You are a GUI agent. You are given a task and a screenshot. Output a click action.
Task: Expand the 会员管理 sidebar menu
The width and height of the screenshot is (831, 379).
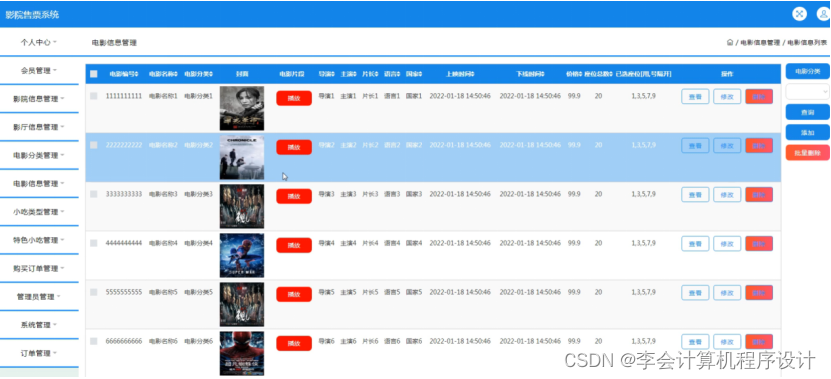tap(39, 70)
